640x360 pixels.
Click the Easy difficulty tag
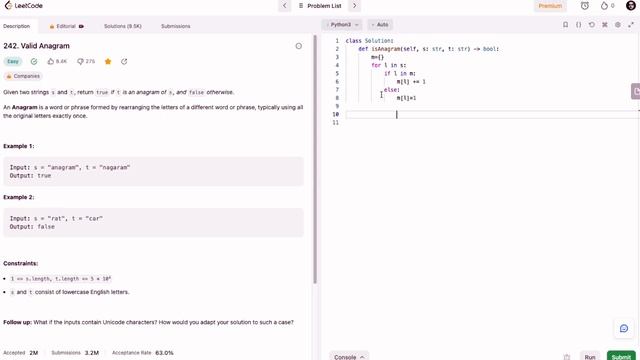click(13, 61)
